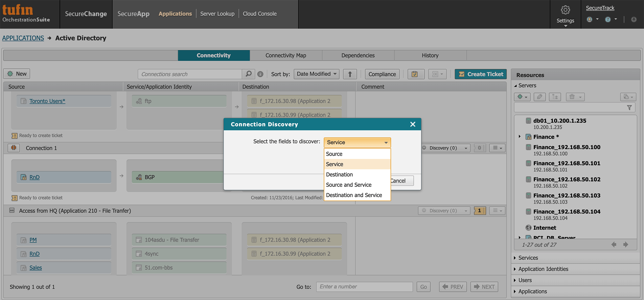Go to next servers page with right arrow
644x300 pixels.
click(626, 245)
